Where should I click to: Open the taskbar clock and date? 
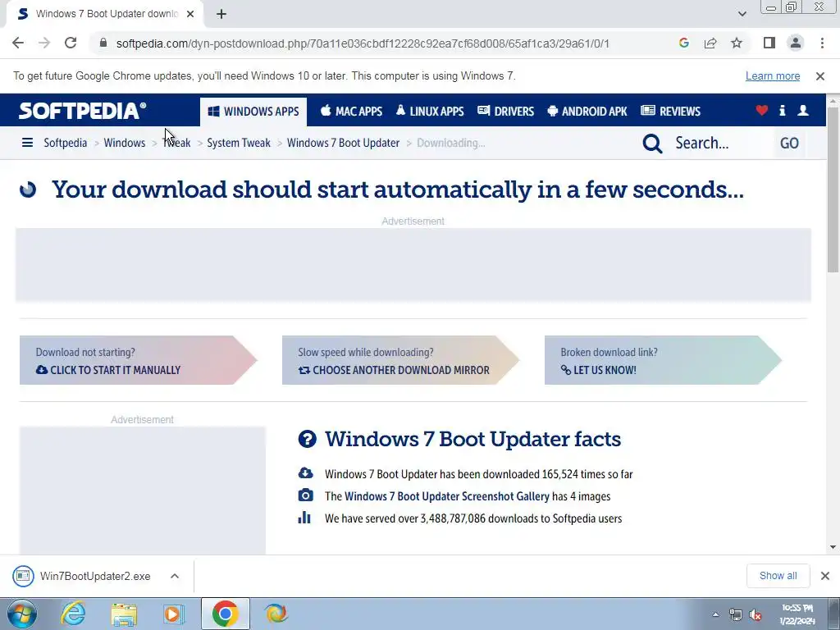pyautogui.click(x=797, y=614)
